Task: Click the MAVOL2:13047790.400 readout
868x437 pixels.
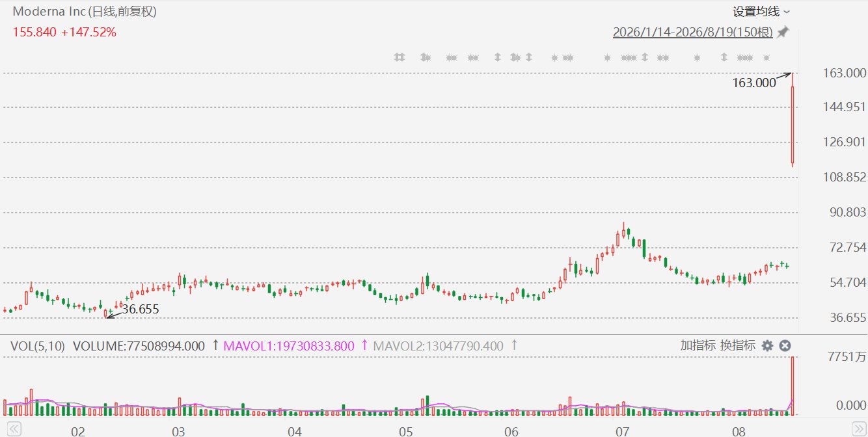Action: click(x=438, y=346)
